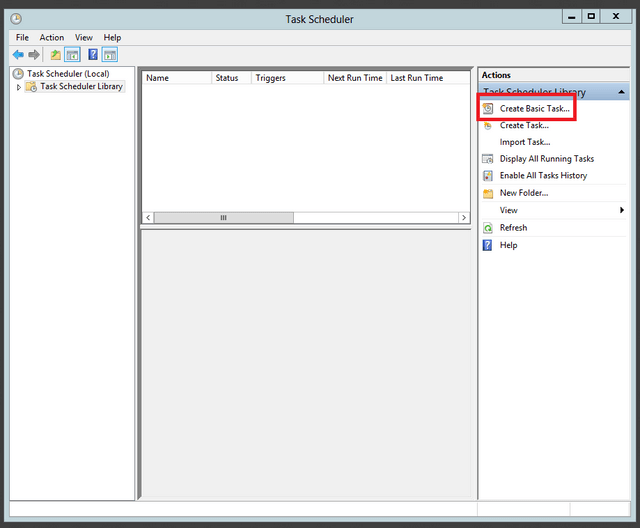Click the Forward arrow toolbar icon

point(34,54)
